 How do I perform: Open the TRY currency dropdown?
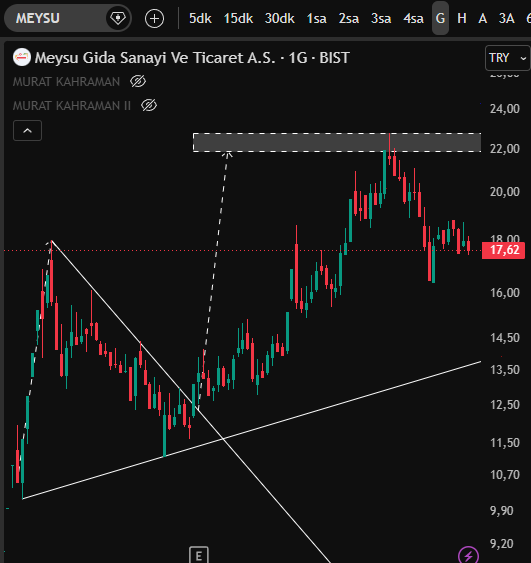507,58
